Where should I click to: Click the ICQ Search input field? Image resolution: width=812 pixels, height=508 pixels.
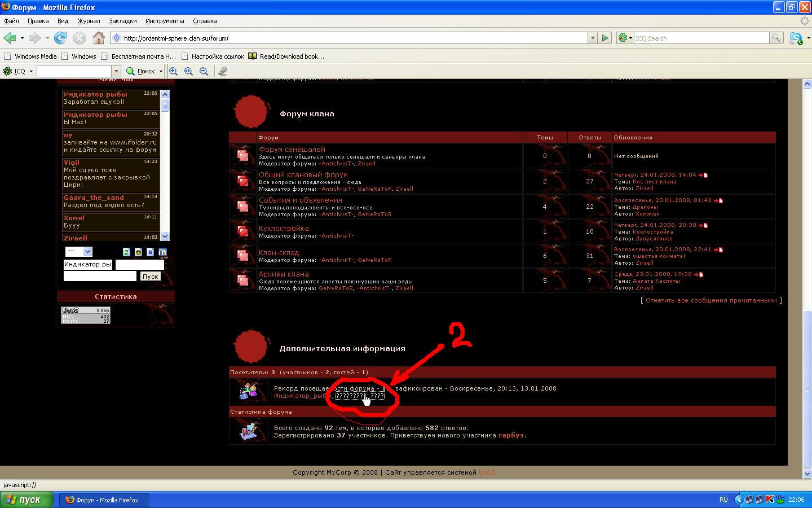pos(701,38)
